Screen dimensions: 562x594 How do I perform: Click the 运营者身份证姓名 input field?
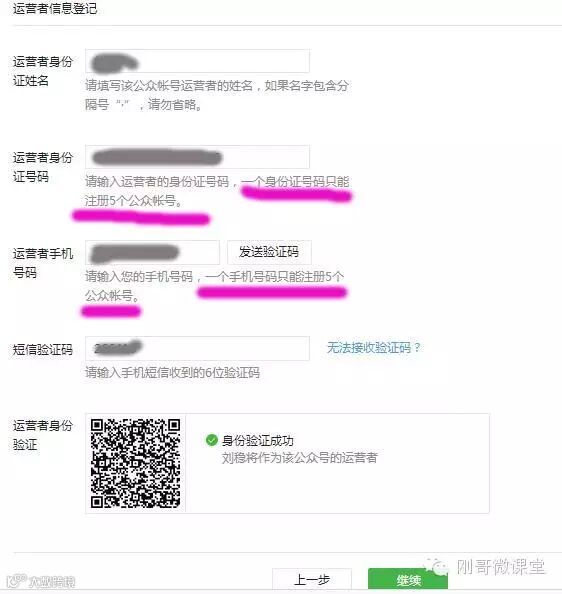(x=197, y=61)
